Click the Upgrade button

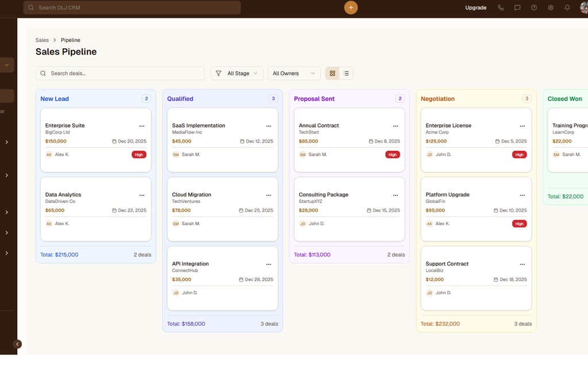475,7
